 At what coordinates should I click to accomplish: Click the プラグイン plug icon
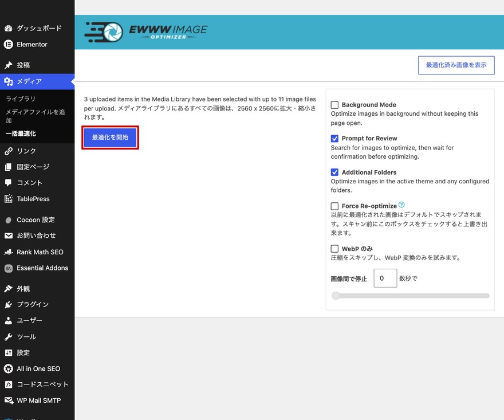click(9, 305)
